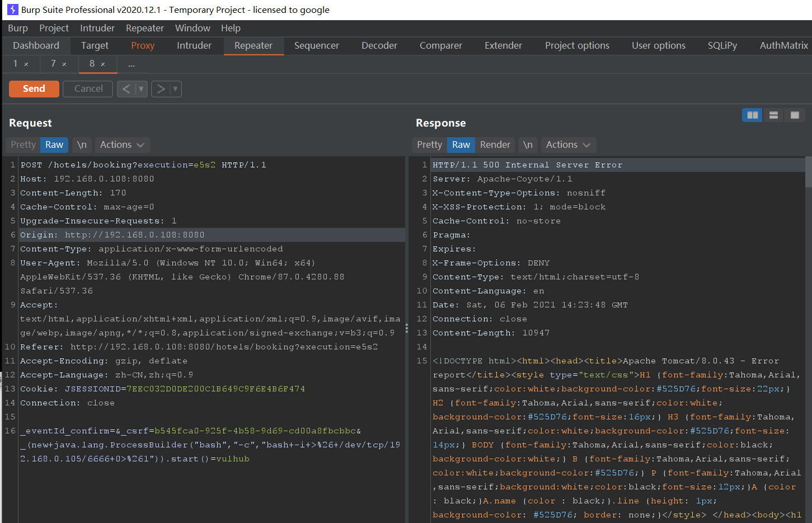Go forward to the next request with the > arrow

click(x=161, y=88)
